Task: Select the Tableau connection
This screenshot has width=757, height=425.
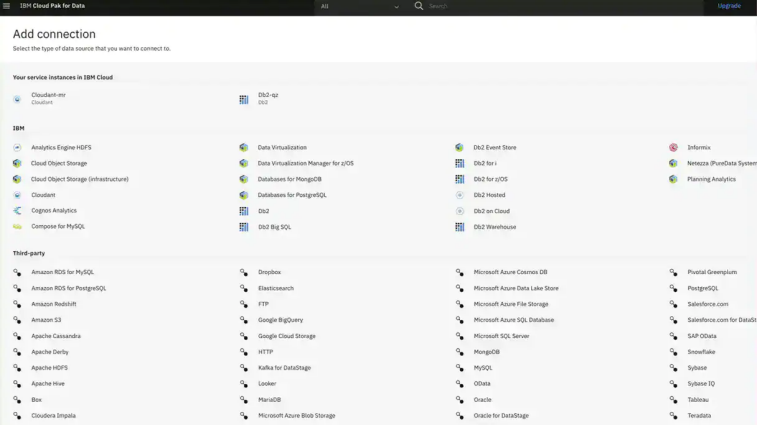Action: click(698, 399)
